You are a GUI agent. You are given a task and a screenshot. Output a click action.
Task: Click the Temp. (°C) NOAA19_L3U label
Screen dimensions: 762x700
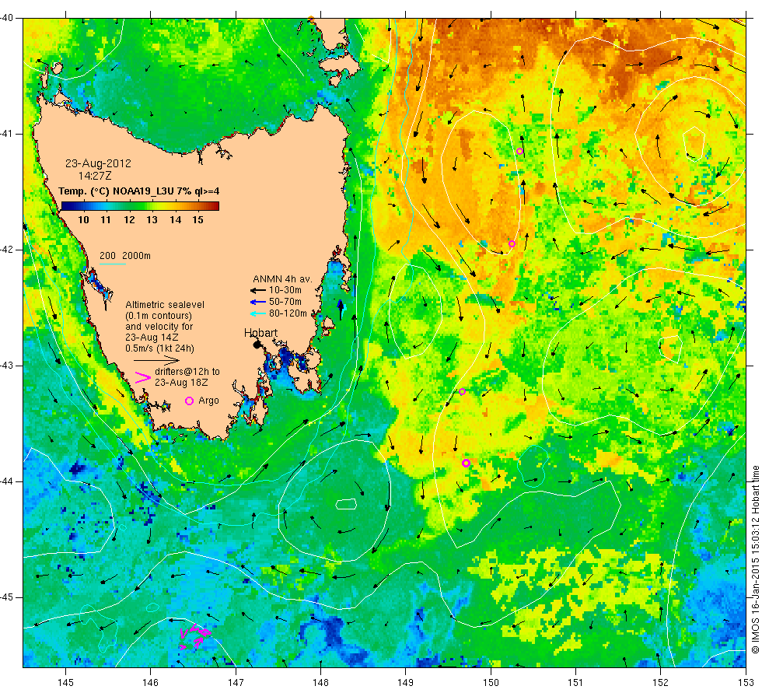(x=138, y=191)
